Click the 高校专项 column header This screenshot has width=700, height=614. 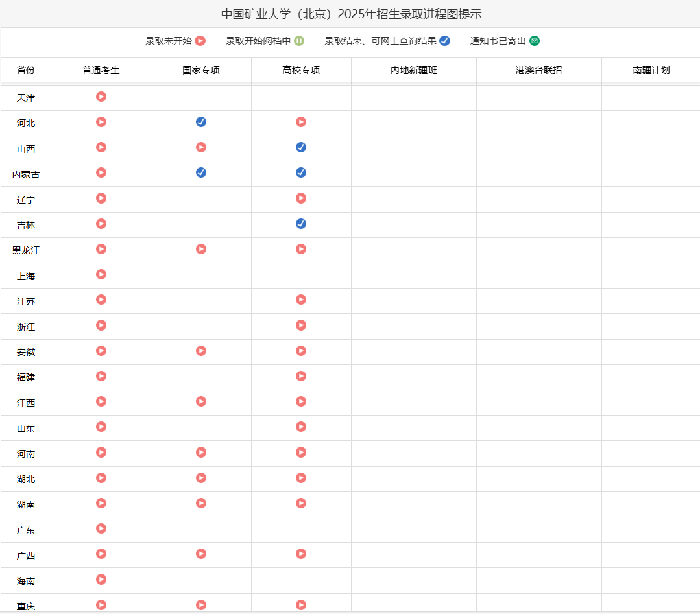[301, 70]
